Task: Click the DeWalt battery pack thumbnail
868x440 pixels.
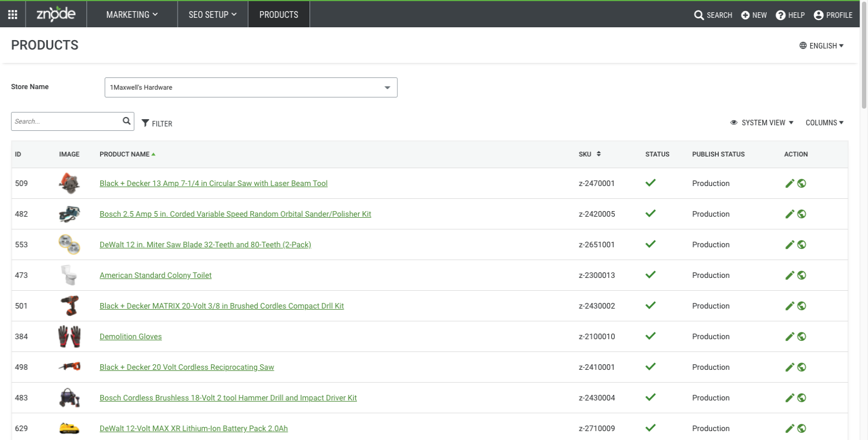Action: [70, 428]
